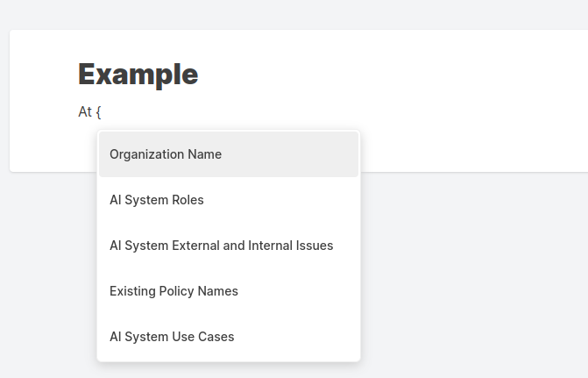Click the Example heading text

138,75
